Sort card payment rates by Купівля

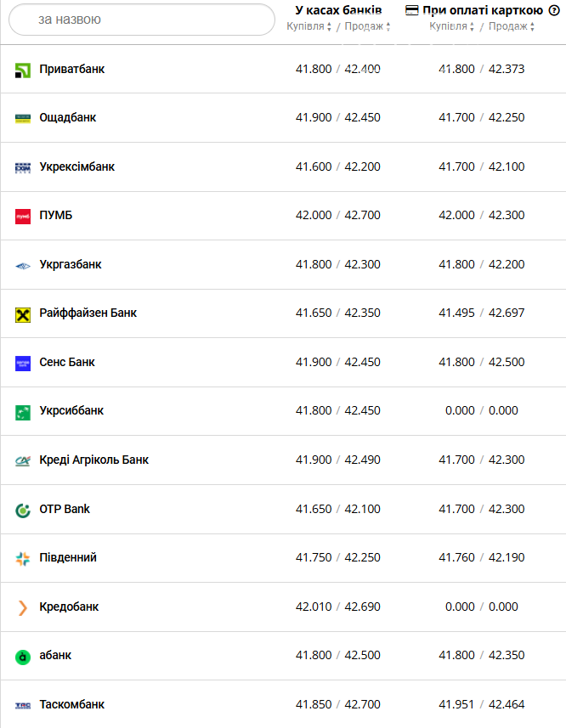(453, 26)
